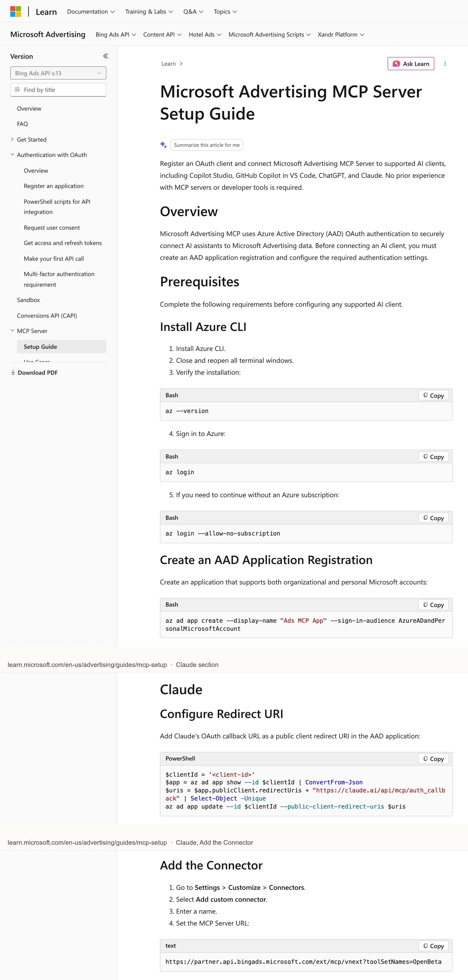The width and height of the screenshot is (468, 980).
Task: Open Overview under Authentication with OAuth
Action: click(x=36, y=171)
